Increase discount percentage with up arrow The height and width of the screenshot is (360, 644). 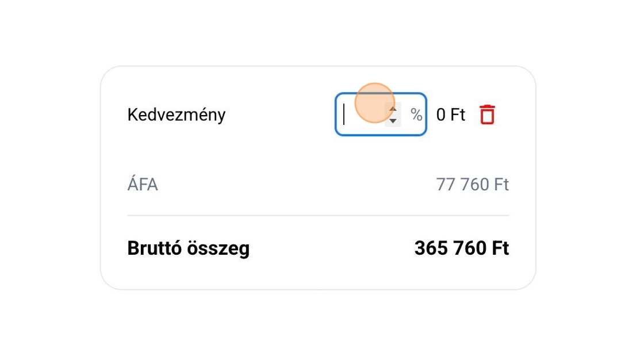(393, 109)
